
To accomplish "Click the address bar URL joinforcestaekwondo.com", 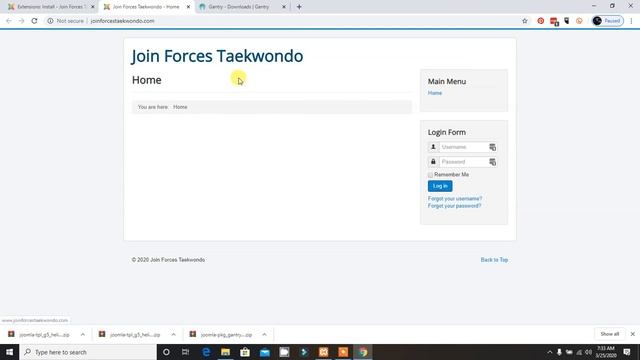I will click(x=122, y=21).
